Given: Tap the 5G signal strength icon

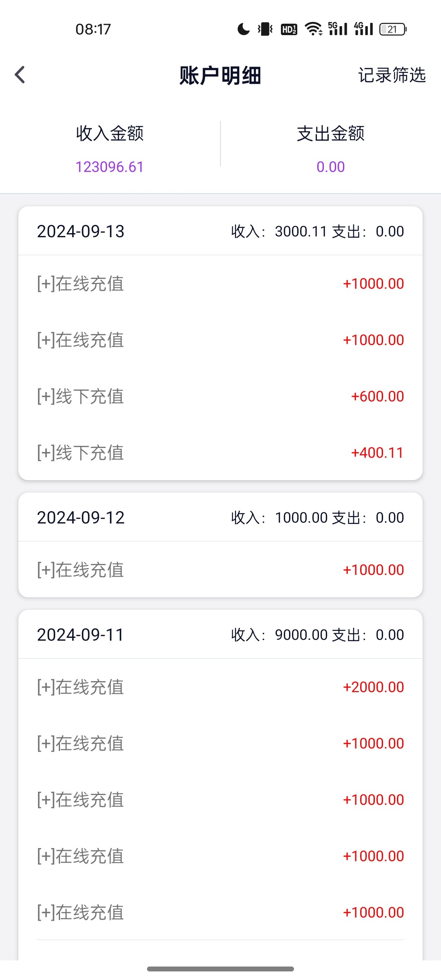Looking at the screenshot, I should tap(338, 29).
